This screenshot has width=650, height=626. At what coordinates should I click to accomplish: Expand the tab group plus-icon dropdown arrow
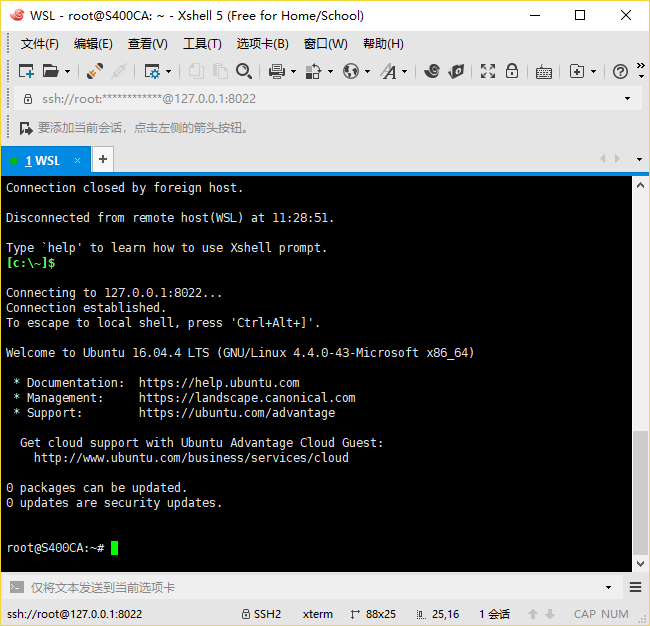(594, 72)
